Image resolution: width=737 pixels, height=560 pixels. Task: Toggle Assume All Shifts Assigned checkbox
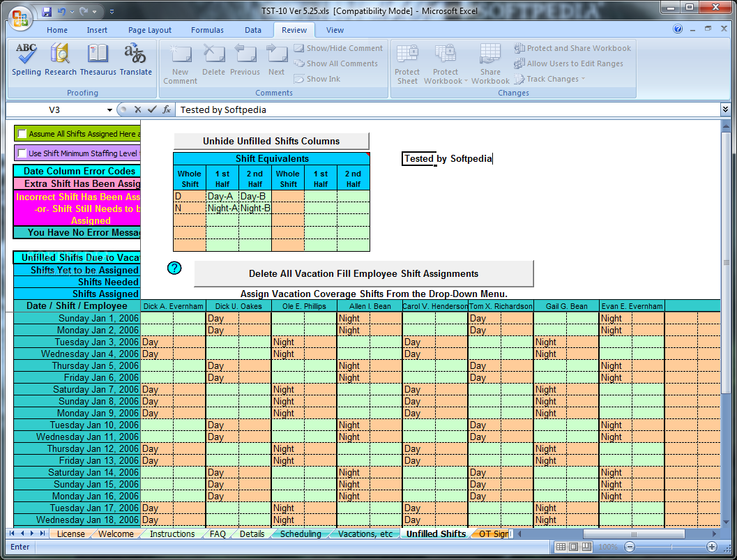click(22, 134)
